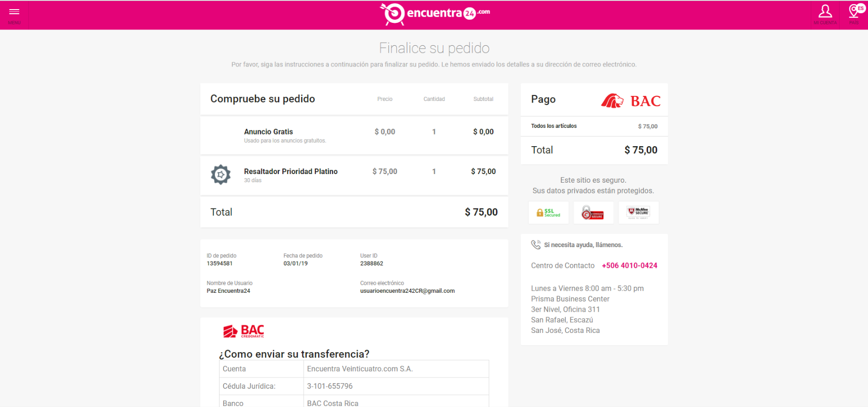Viewport: 868px width, 407px height.
Task: Click the Anuncio Gratis item name
Action: (x=268, y=131)
